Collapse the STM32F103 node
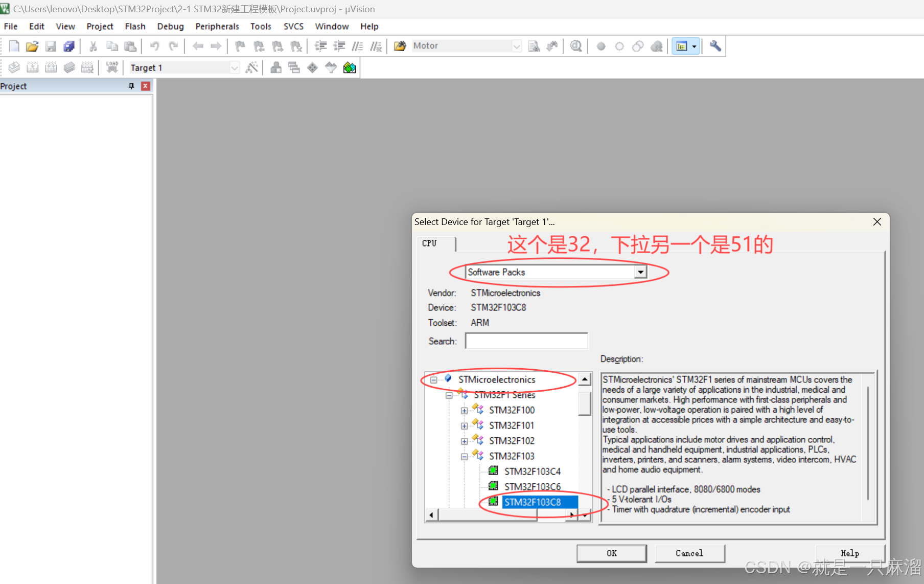 (x=464, y=457)
